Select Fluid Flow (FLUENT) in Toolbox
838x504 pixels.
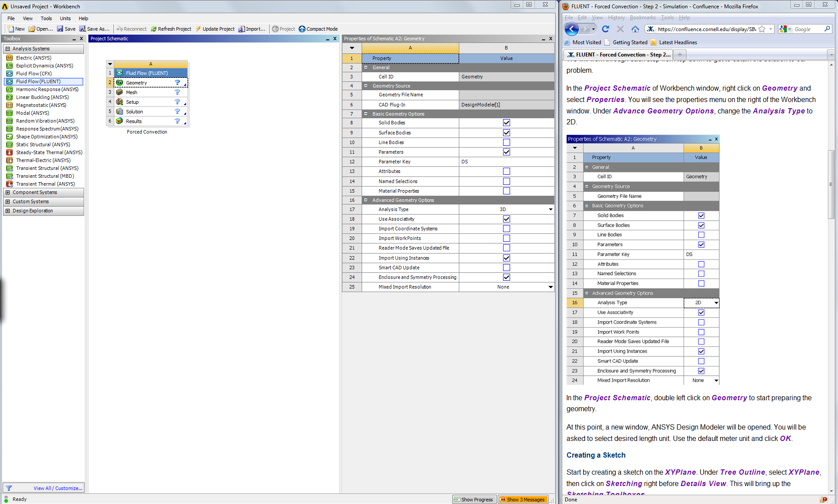(x=43, y=81)
